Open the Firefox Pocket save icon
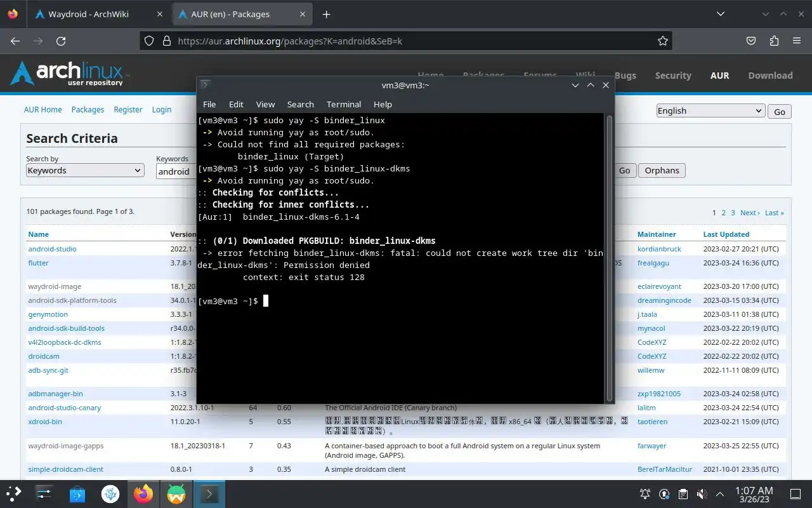Viewport: 812px width, 508px height. point(751,41)
